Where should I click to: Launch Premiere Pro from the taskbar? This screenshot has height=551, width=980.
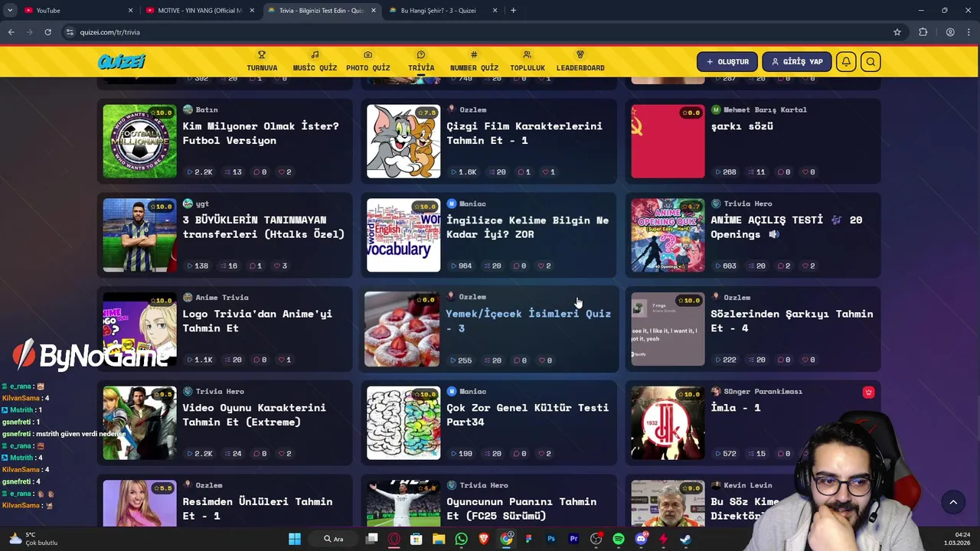click(x=573, y=539)
